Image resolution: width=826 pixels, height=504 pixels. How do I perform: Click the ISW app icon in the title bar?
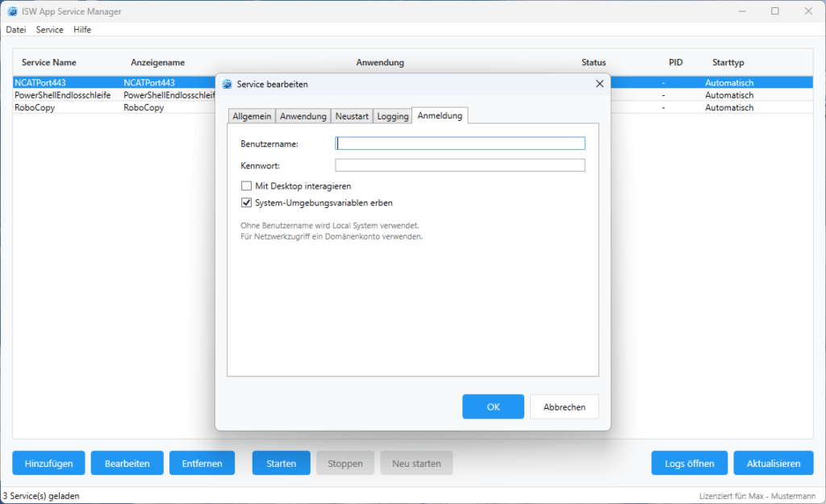(12, 11)
